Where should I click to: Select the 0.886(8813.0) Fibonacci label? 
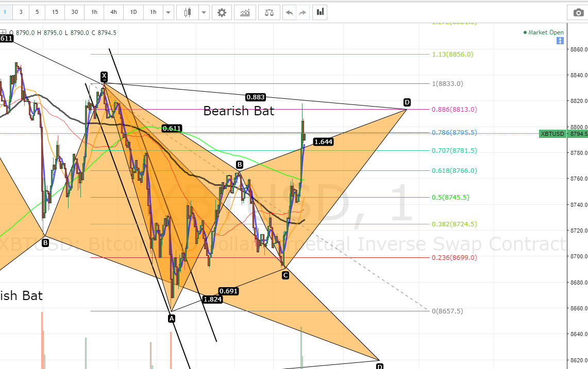pos(455,110)
